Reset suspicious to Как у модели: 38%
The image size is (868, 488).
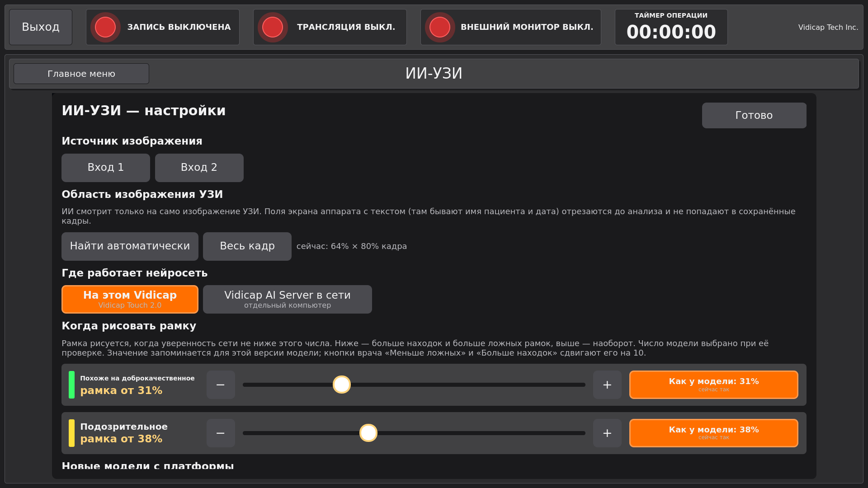(x=714, y=433)
